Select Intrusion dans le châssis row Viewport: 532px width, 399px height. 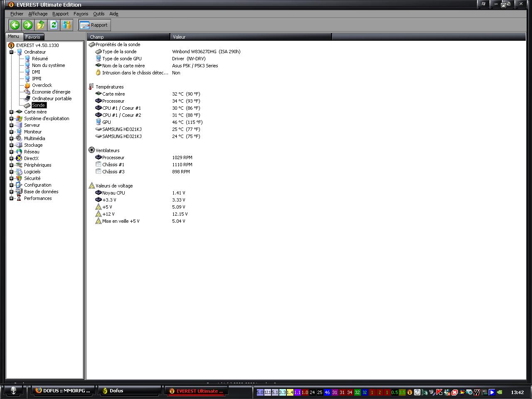(x=138, y=73)
